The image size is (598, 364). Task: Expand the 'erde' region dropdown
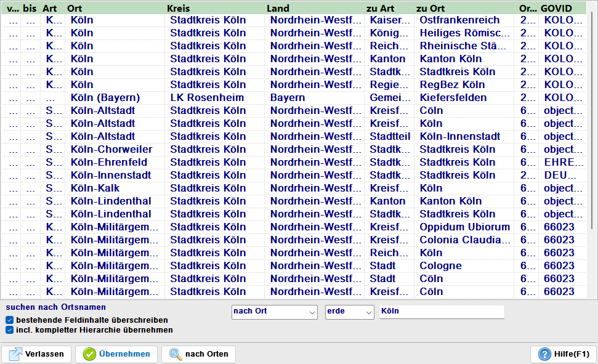click(349, 312)
